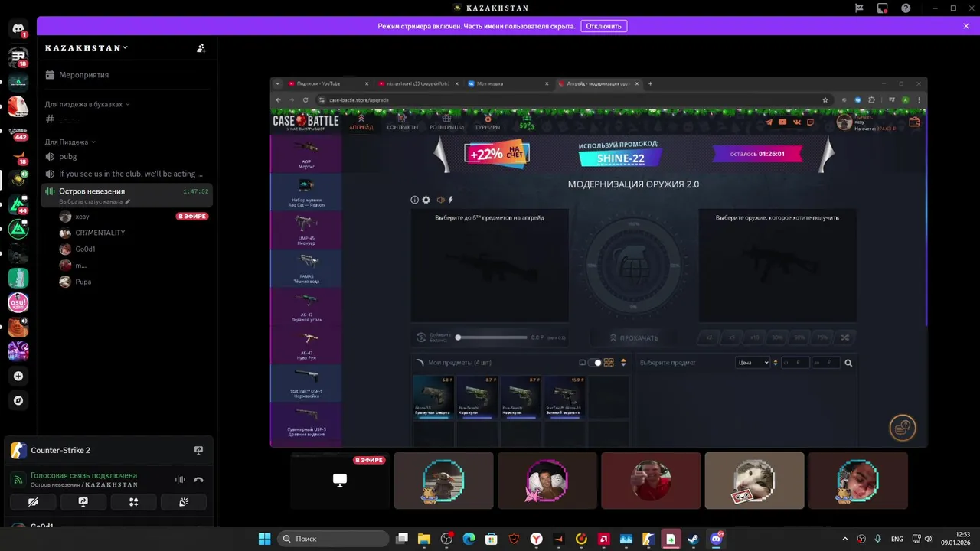
Task: Open Case Battle Telegram icon
Action: 769,122
